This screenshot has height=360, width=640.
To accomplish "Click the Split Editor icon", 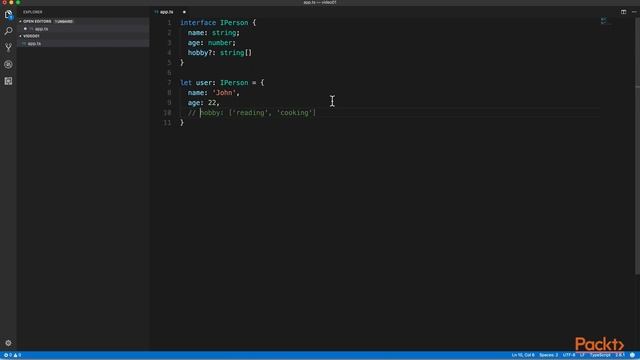I will [x=623, y=12].
